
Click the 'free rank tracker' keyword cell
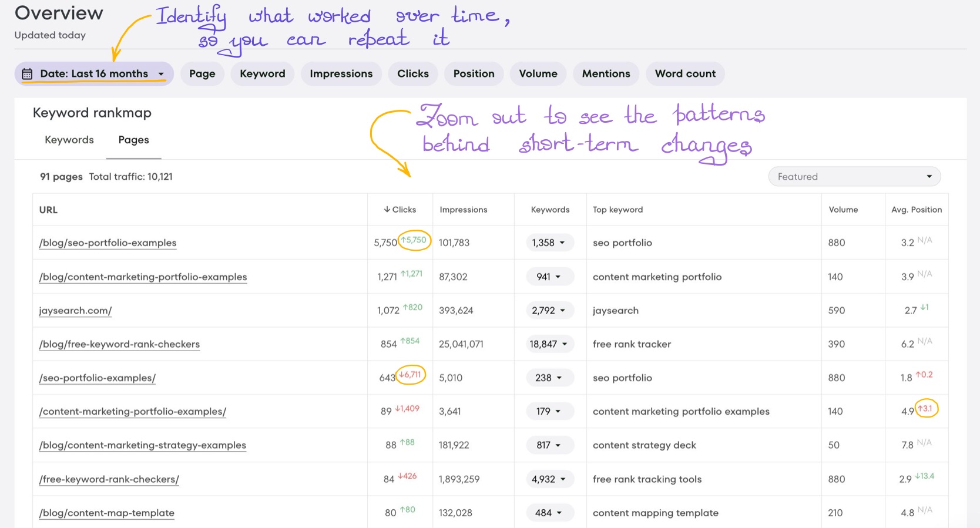[632, 344]
